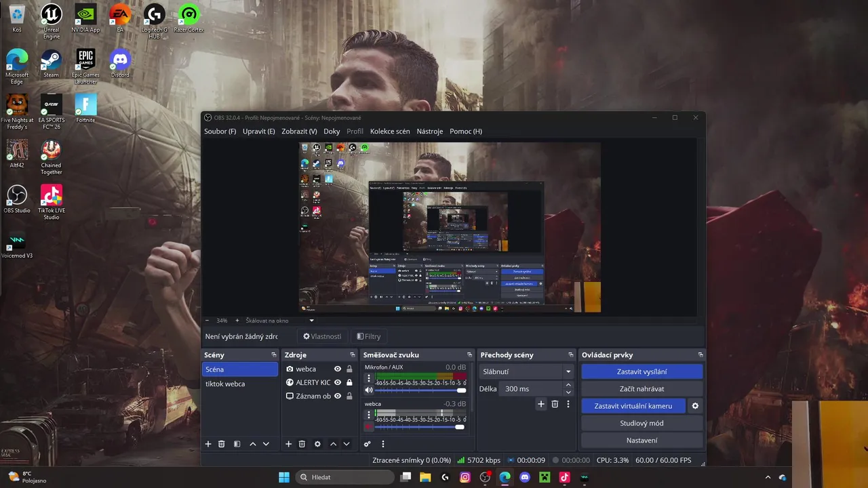Move scene up in Scény panel

tap(253, 444)
